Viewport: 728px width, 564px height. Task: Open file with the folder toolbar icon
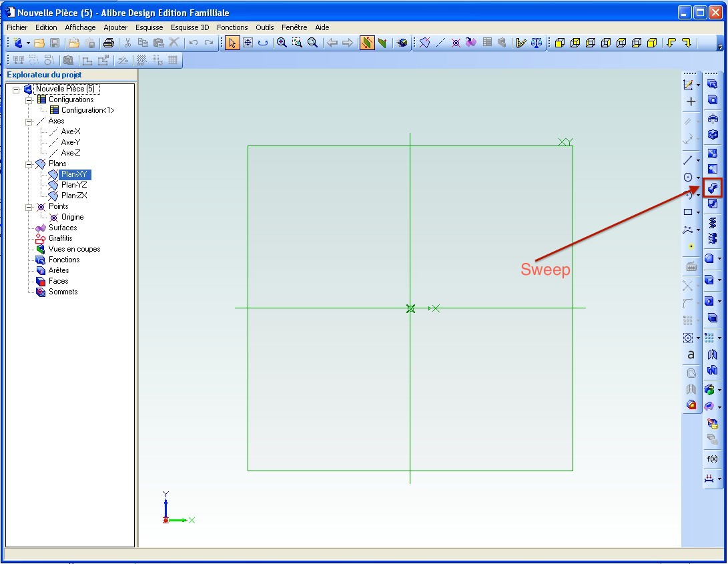tap(39, 43)
